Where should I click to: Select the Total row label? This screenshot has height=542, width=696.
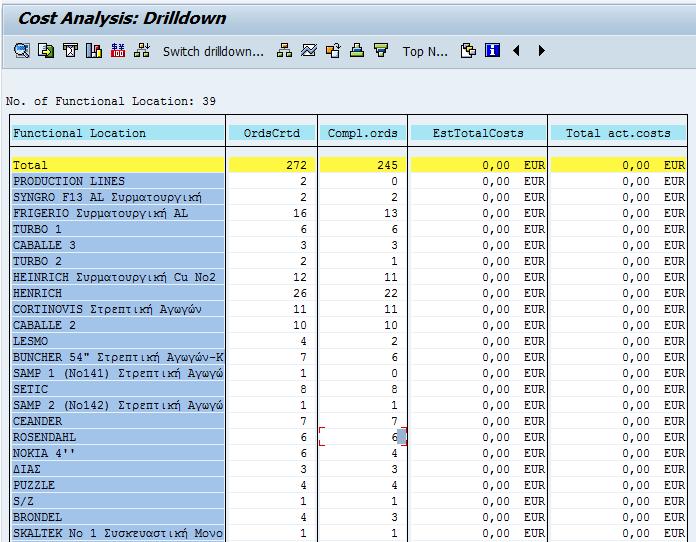point(118,165)
